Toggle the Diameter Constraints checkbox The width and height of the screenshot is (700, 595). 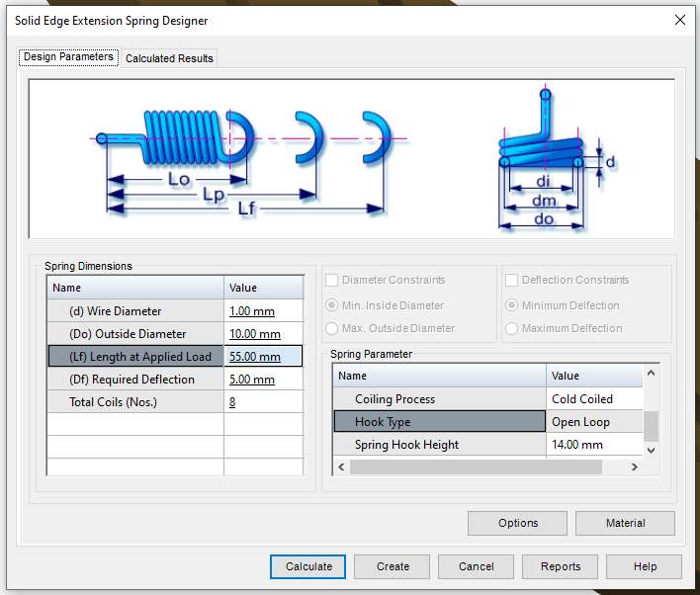pos(331,280)
